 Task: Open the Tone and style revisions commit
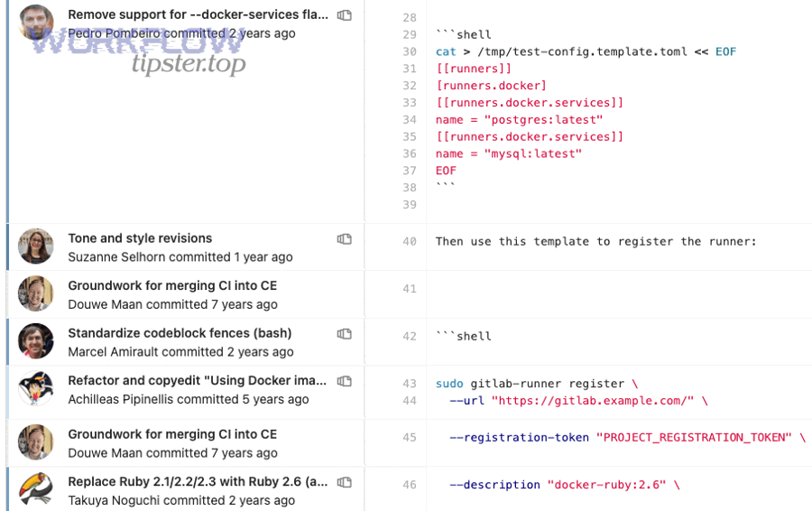coord(140,238)
